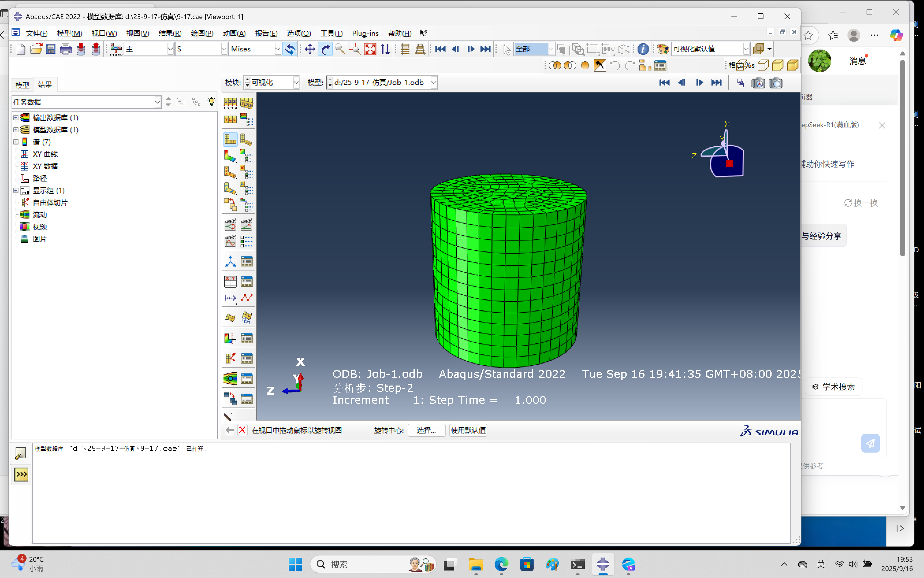Select the Pan view tool

[310, 49]
